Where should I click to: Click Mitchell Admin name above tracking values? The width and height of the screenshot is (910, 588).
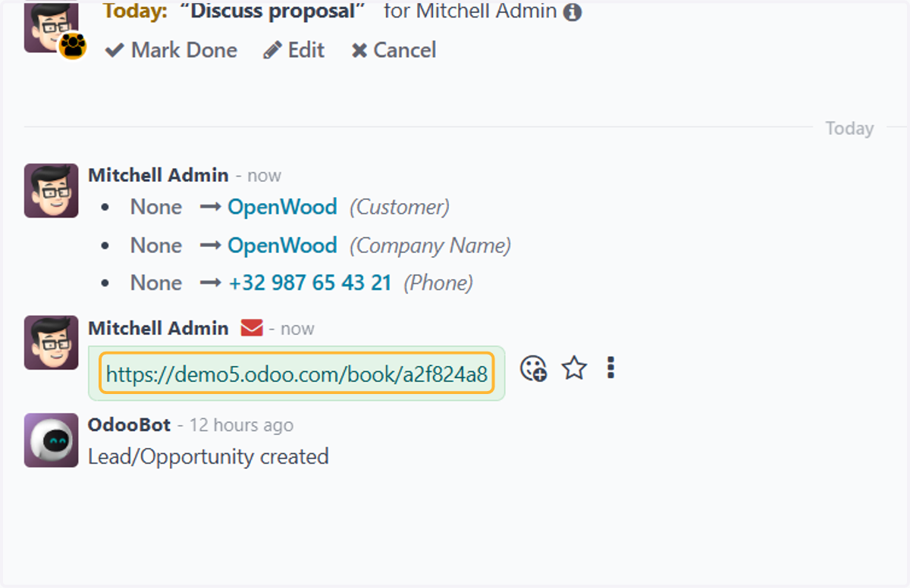(x=158, y=175)
